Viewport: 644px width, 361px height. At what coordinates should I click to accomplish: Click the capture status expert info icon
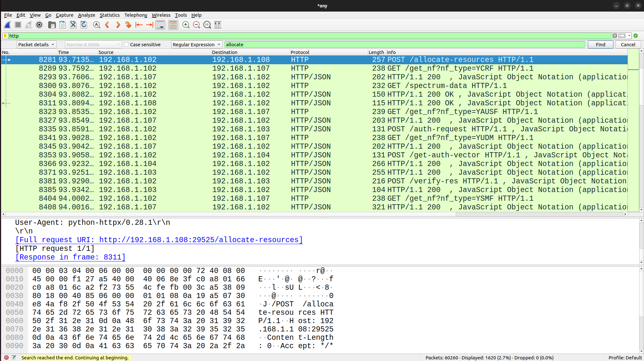click(x=6, y=357)
